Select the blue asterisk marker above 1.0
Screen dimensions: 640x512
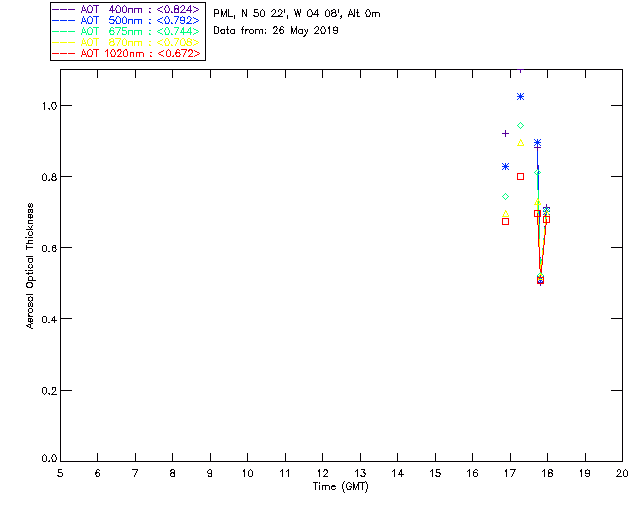coord(520,97)
